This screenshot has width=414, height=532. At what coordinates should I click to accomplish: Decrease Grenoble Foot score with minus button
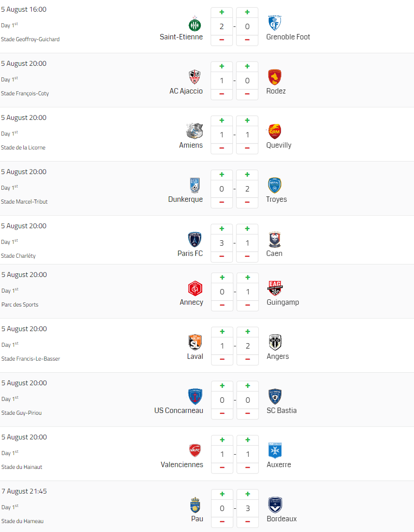(x=247, y=40)
